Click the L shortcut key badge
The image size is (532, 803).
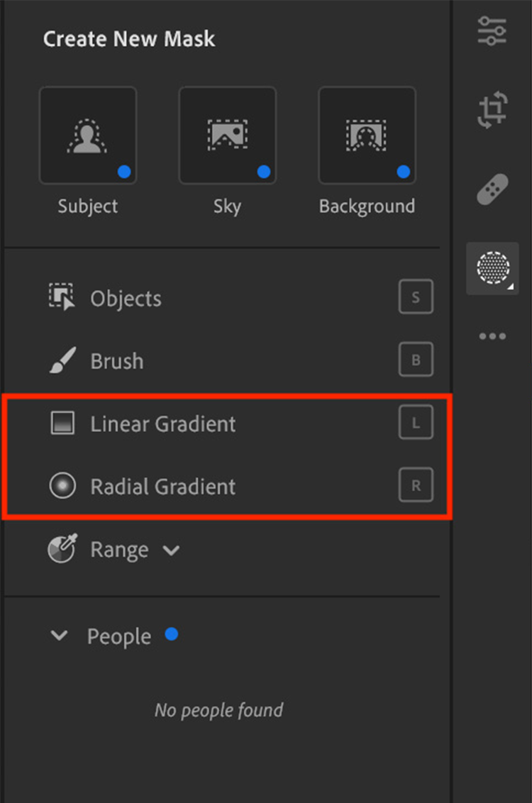point(416,424)
